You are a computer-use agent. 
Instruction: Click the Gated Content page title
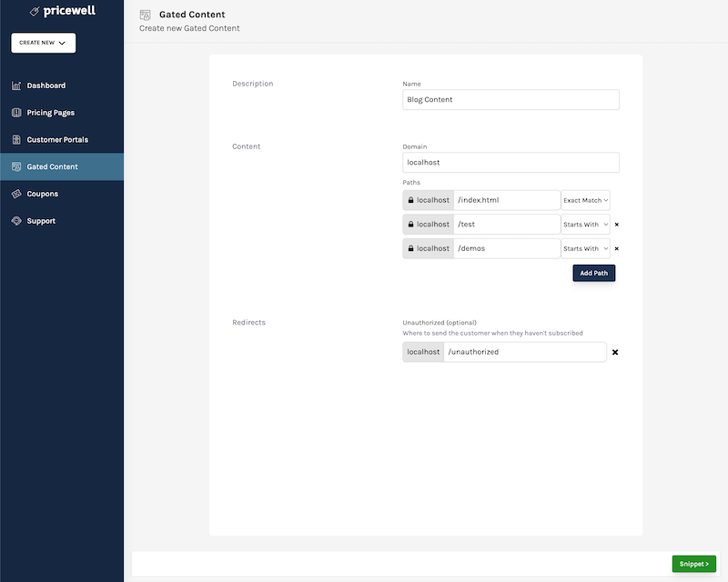coord(192,15)
